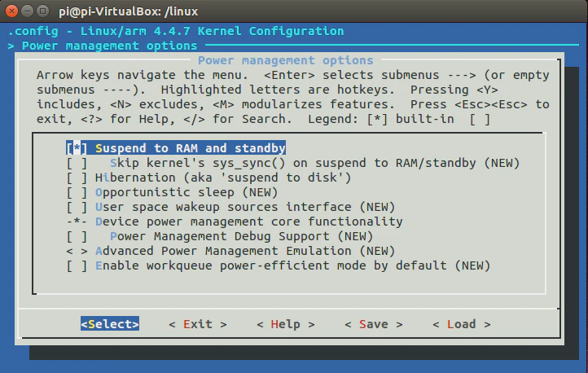Minimize the terminal window
588x373 pixels.
pyautogui.click(x=28, y=11)
